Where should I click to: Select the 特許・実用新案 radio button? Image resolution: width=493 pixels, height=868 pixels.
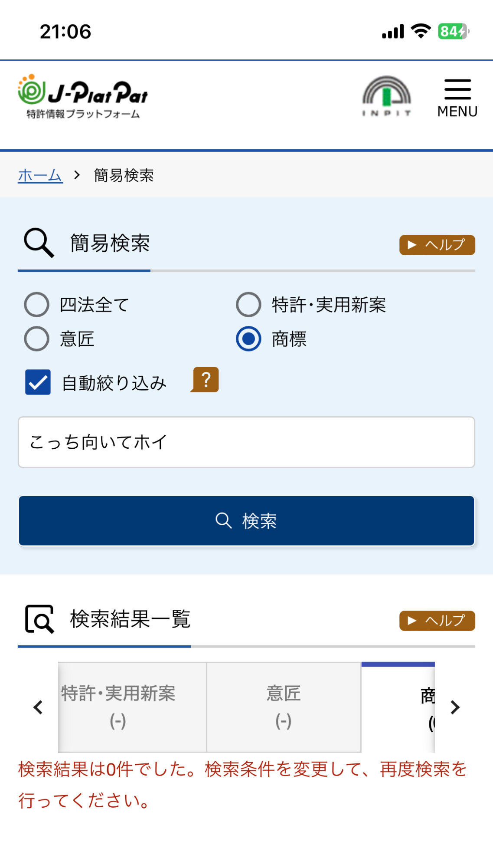tap(248, 305)
